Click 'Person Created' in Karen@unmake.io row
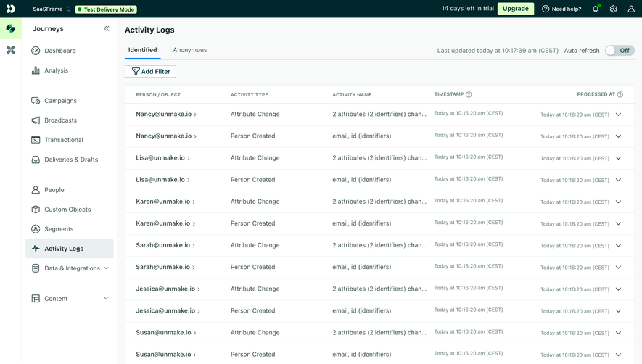642x364 pixels. coord(252,223)
